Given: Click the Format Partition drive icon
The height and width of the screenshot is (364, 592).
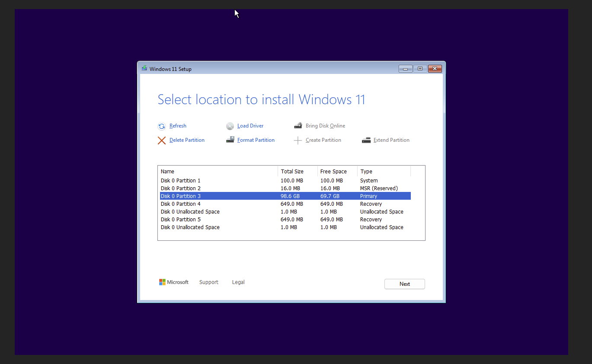Looking at the screenshot, I should [230, 140].
